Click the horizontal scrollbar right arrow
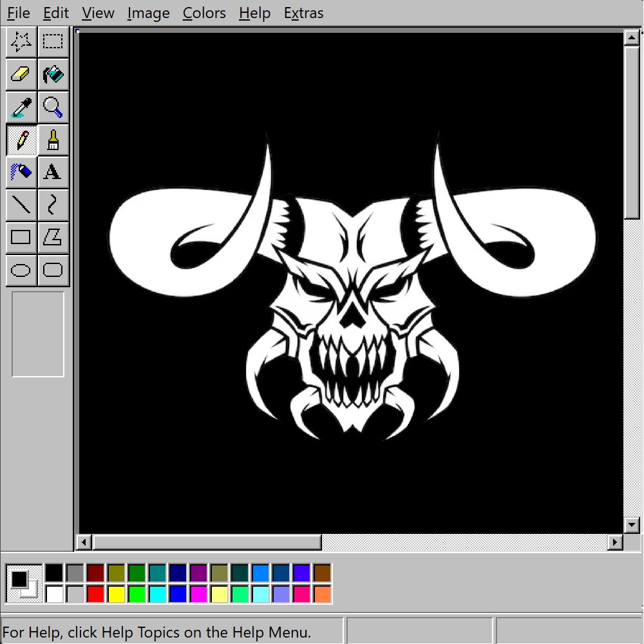Screen dimensions: 644x644 click(x=615, y=542)
